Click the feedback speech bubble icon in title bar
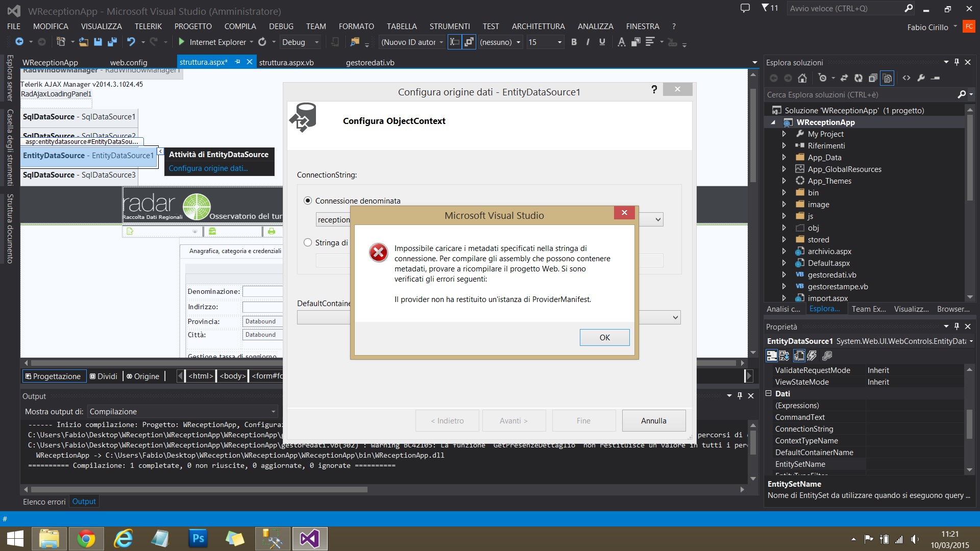Image resolution: width=980 pixels, height=551 pixels. pos(745,8)
